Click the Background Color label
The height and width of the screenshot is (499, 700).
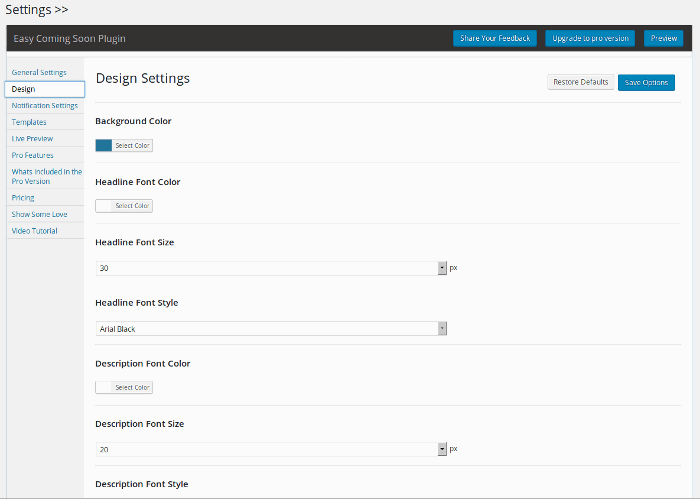pos(133,121)
